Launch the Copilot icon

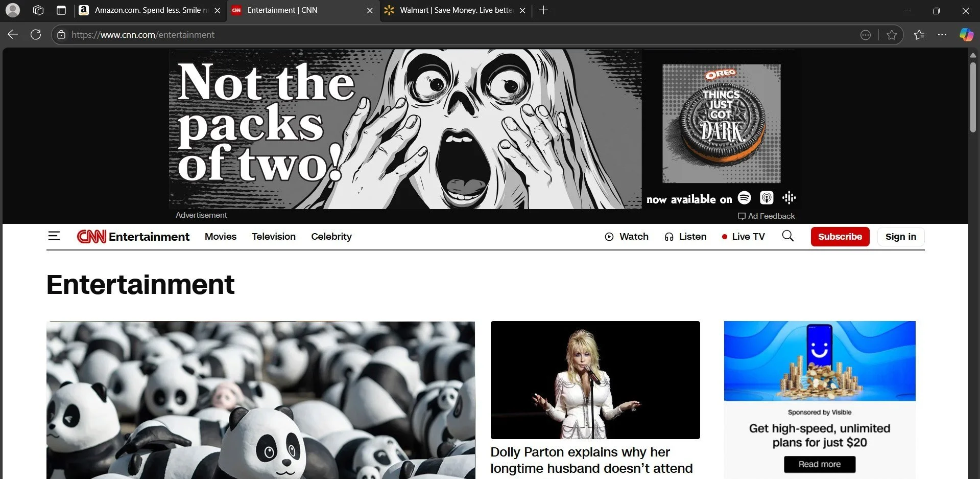point(966,35)
